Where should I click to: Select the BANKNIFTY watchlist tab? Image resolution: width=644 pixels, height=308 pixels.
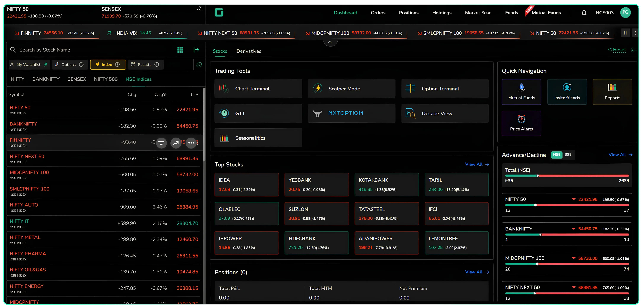click(46, 79)
